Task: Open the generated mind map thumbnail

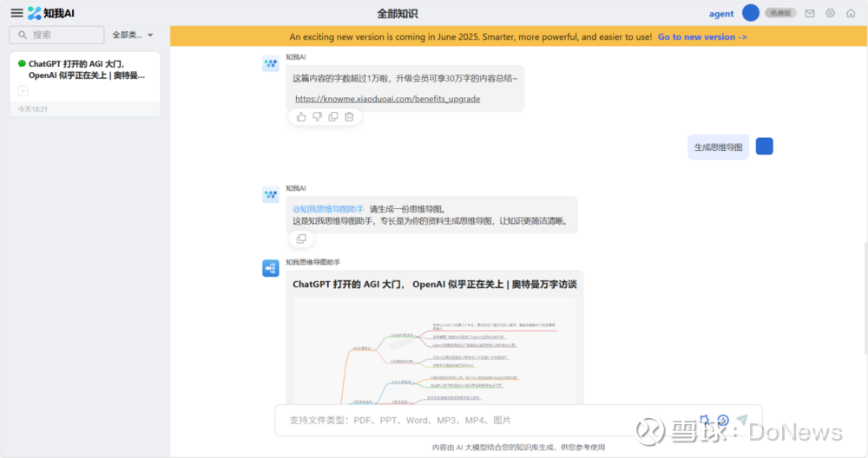Action: 435,351
